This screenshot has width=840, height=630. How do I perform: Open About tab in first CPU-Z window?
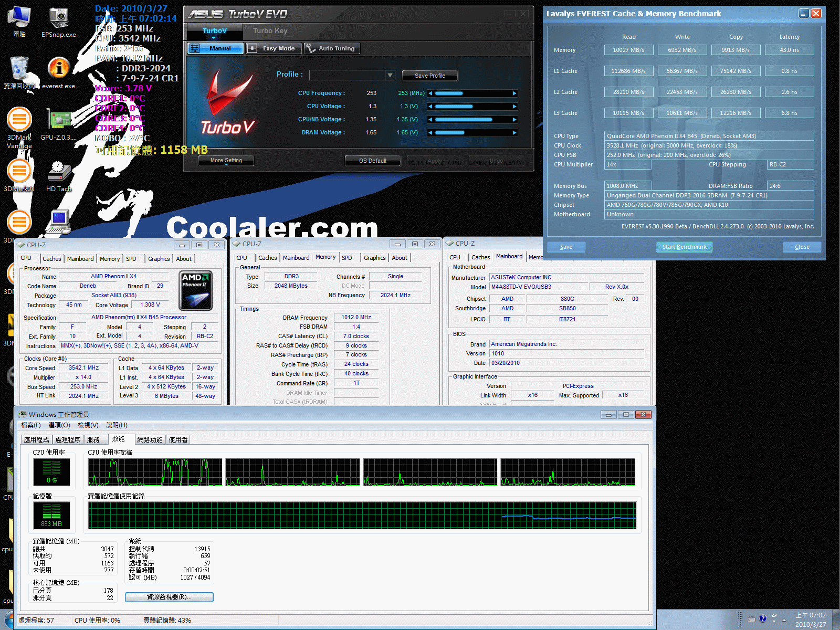(x=184, y=259)
